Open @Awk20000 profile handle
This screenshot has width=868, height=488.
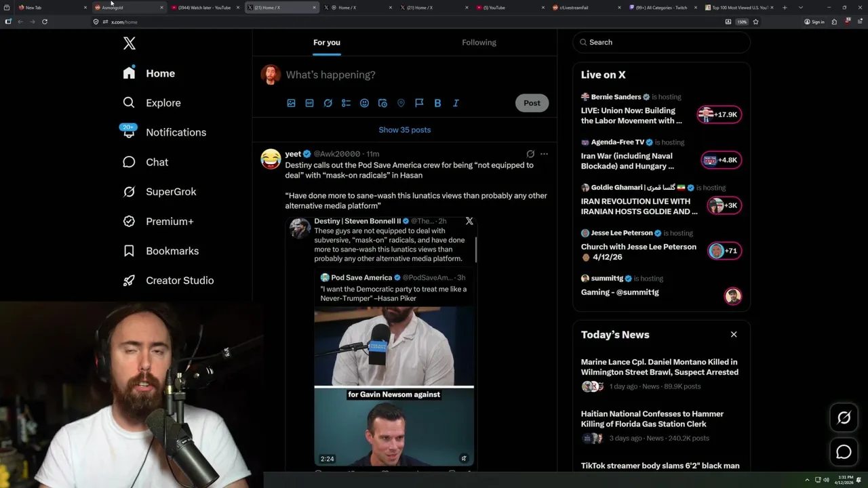tap(336, 154)
